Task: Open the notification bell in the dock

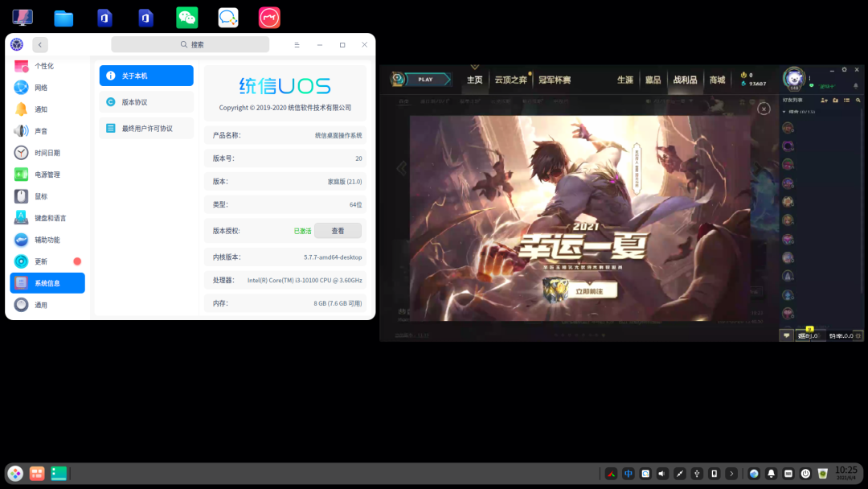Action: [771, 474]
